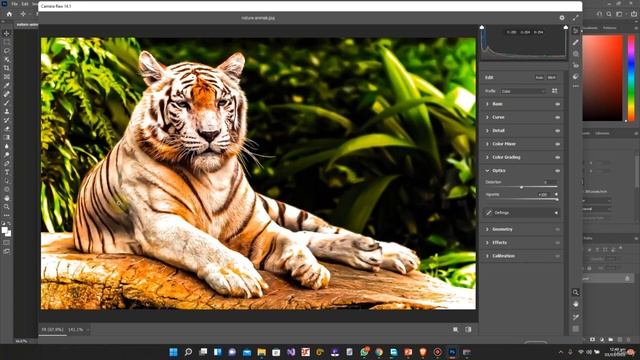Viewport: 640px width, 360px height.
Task: Expand the Detail section chevron
Action: [x=487, y=131]
